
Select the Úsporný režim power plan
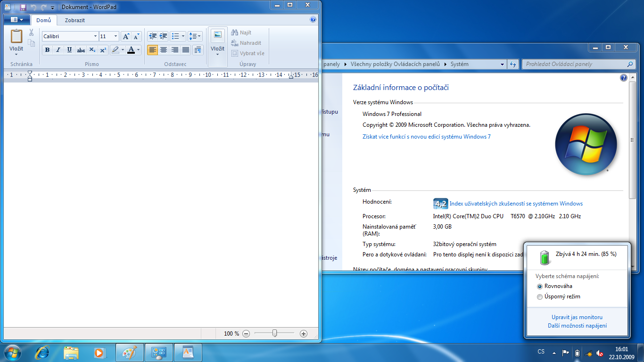559,296
